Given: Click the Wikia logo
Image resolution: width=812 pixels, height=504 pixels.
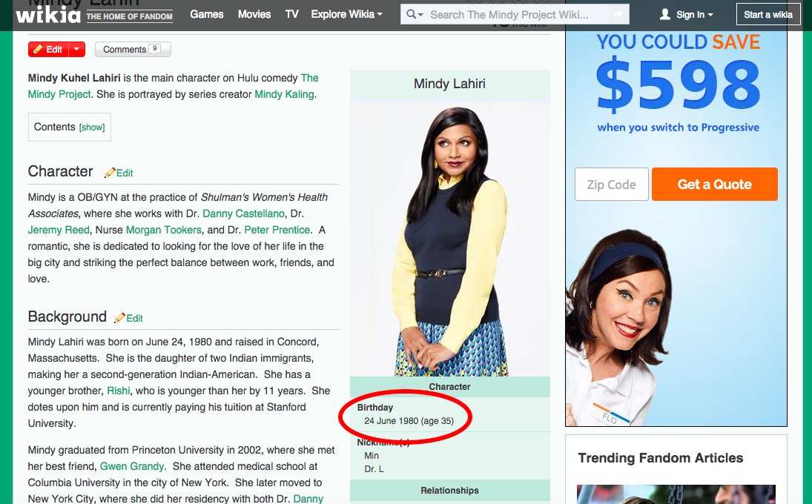Looking at the screenshot, I should [x=48, y=15].
